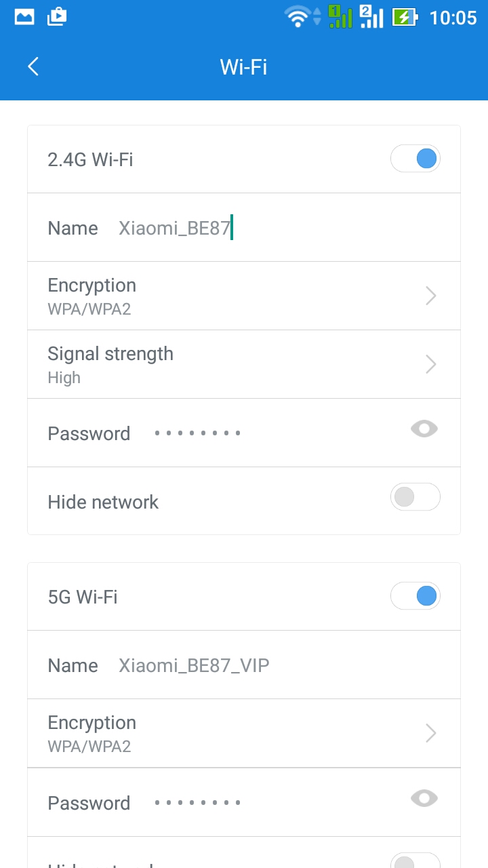Image resolution: width=488 pixels, height=868 pixels.
Task: Select the Signal strength High row
Action: point(244,364)
